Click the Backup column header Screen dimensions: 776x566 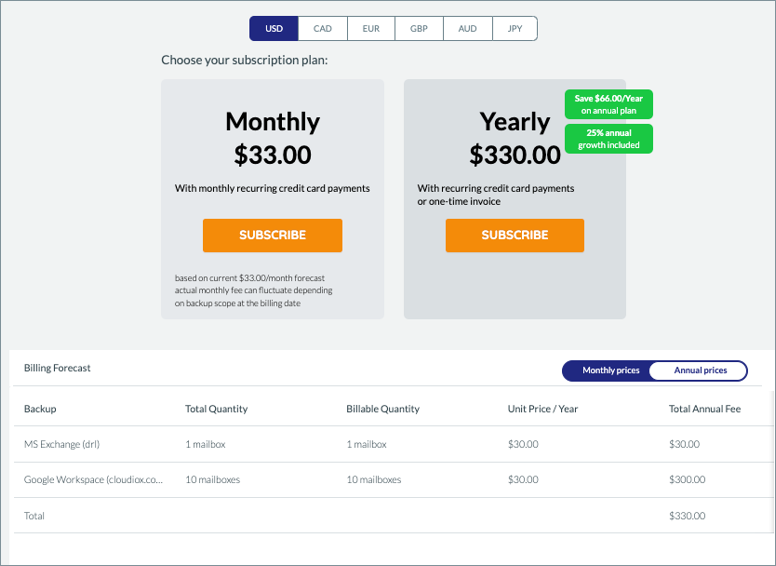(x=40, y=409)
